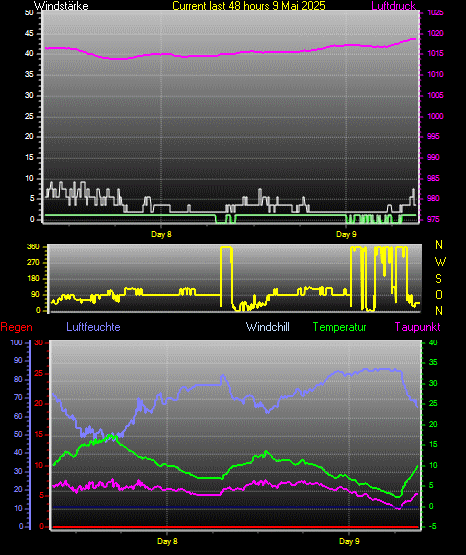Click the W compass label of wind direction
The width and height of the screenshot is (466, 555).
[x=440, y=262]
